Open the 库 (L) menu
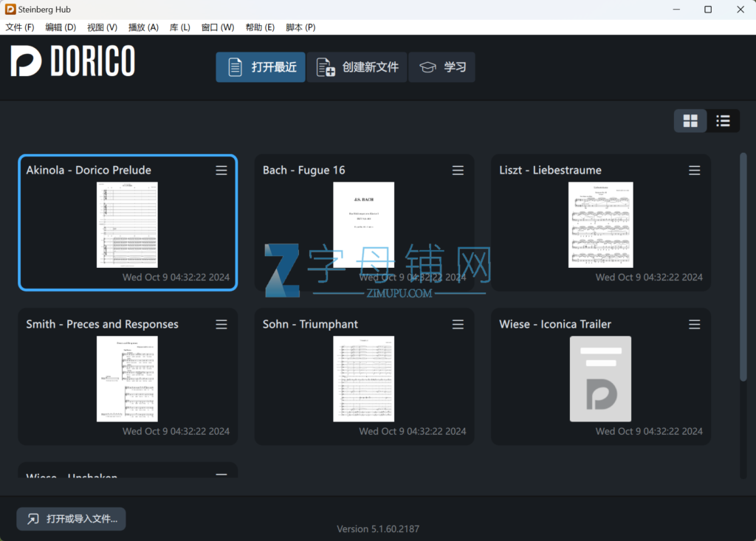 tap(180, 27)
